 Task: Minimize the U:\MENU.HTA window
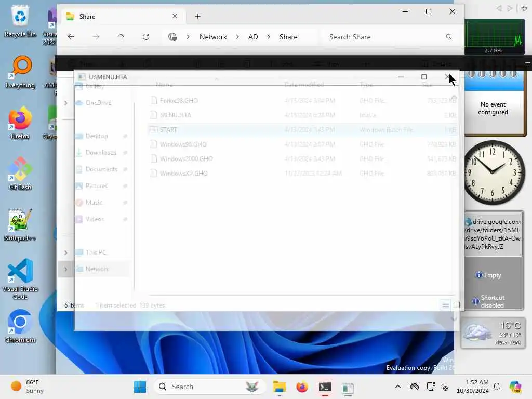[x=401, y=77]
